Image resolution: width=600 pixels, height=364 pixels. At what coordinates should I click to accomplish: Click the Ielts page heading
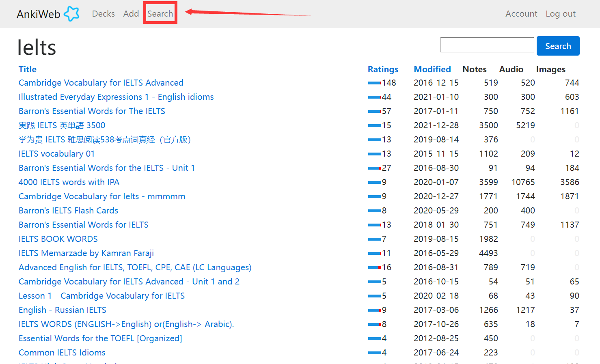(x=37, y=47)
